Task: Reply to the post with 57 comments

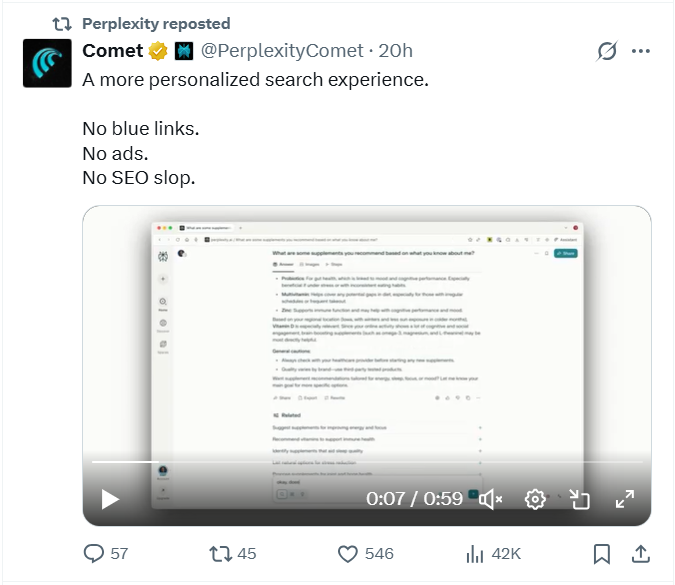Action: [106, 554]
